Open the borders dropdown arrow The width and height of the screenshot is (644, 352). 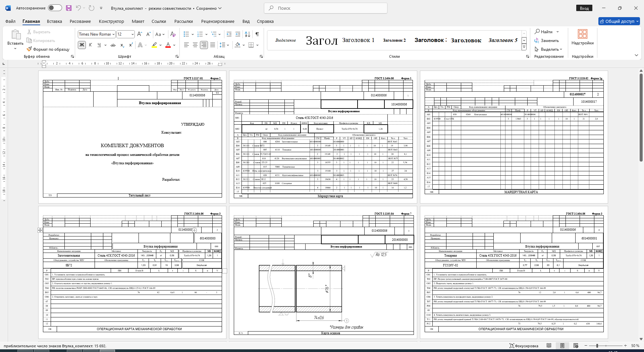(257, 45)
